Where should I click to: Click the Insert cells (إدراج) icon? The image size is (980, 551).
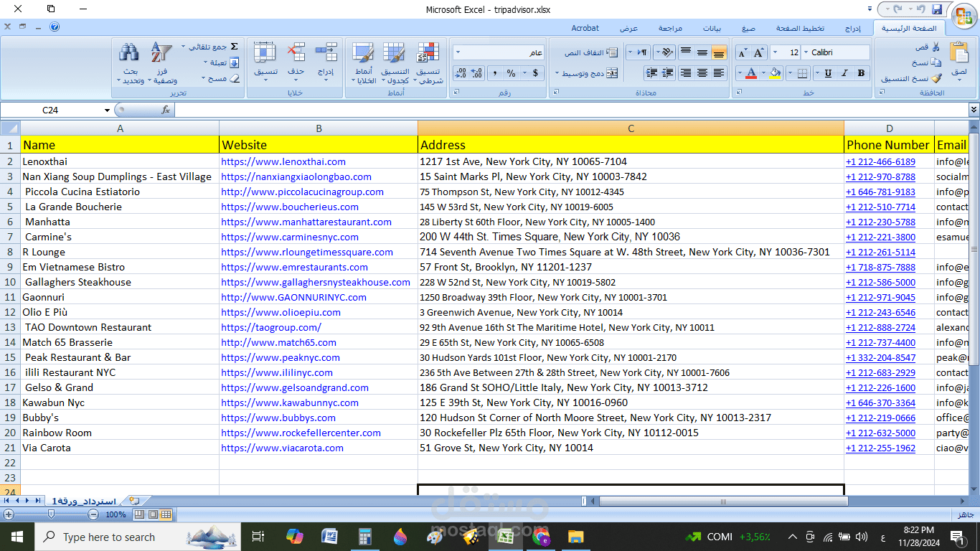click(326, 52)
